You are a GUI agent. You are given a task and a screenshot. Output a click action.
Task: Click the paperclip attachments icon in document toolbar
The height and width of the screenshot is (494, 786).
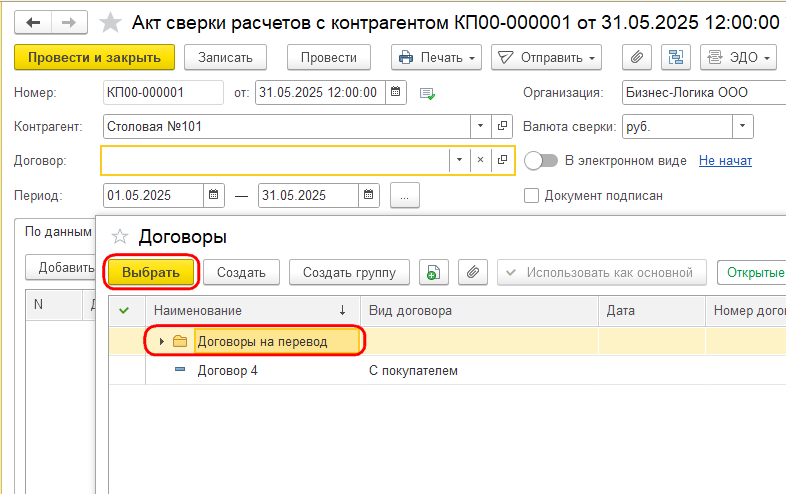click(637, 57)
